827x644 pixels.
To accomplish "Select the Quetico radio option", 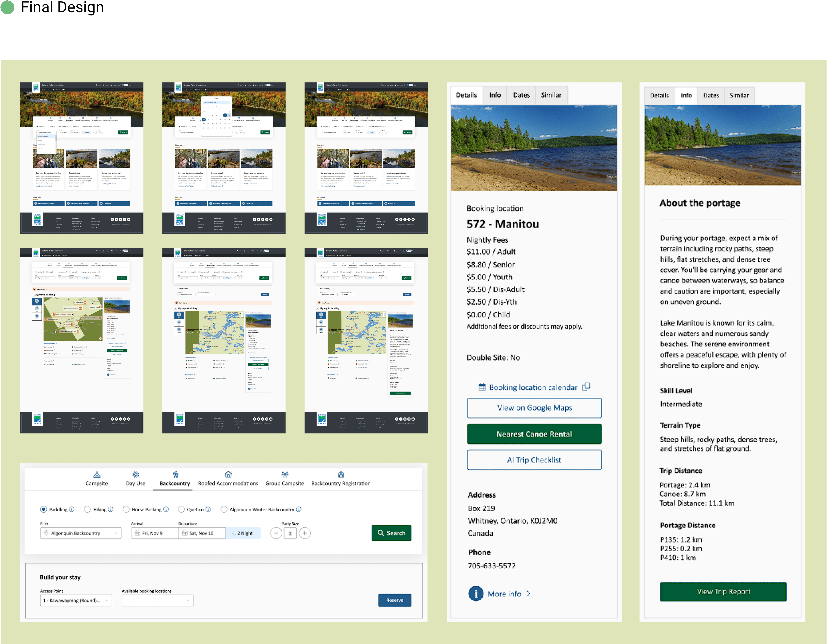I will [x=181, y=509].
